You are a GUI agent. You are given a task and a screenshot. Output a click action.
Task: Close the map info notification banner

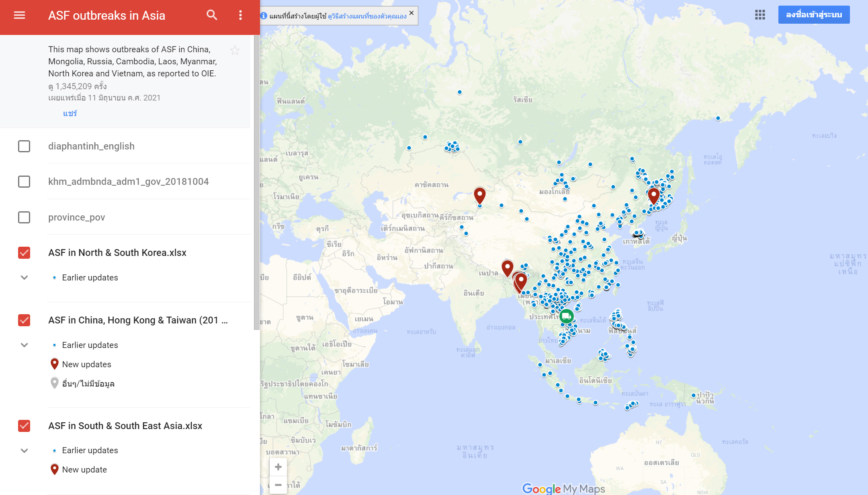point(411,13)
